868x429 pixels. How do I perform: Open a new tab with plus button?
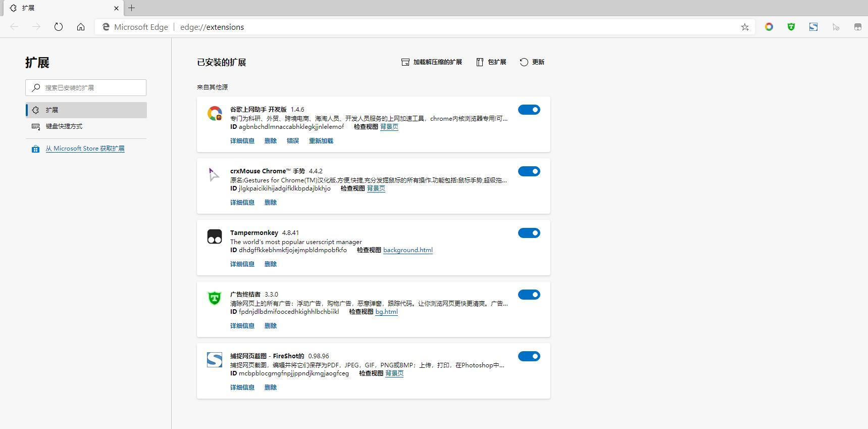point(131,8)
